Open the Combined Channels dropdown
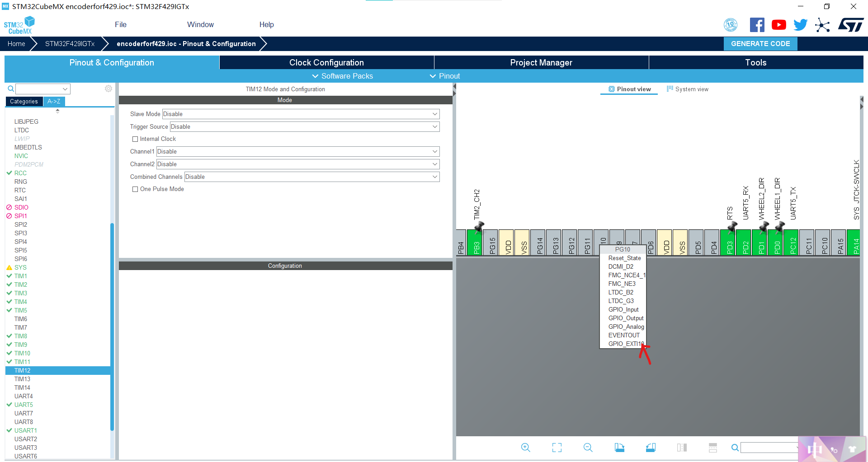 312,177
